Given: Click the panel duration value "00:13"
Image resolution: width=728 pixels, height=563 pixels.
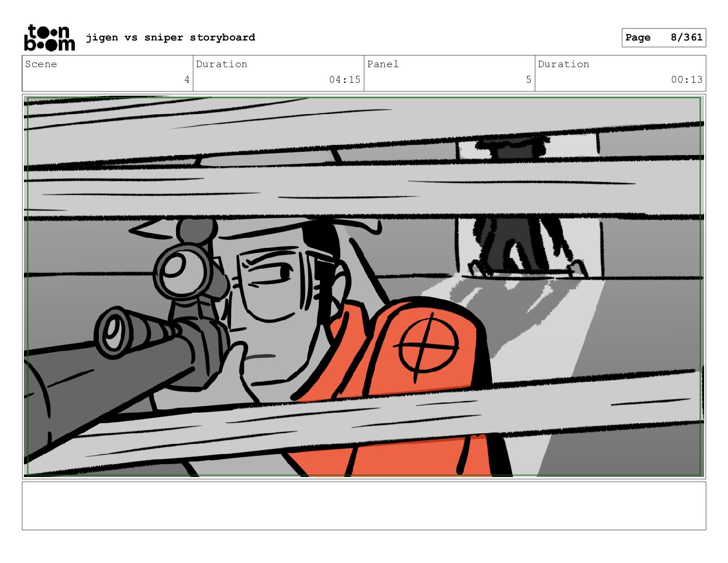Looking at the screenshot, I should pos(687,80).
